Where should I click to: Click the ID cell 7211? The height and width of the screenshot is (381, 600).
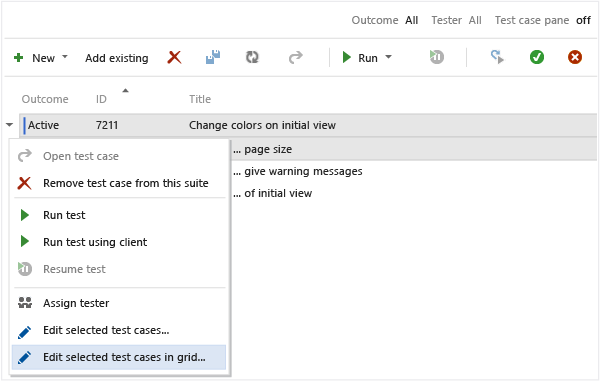point(107,125)
